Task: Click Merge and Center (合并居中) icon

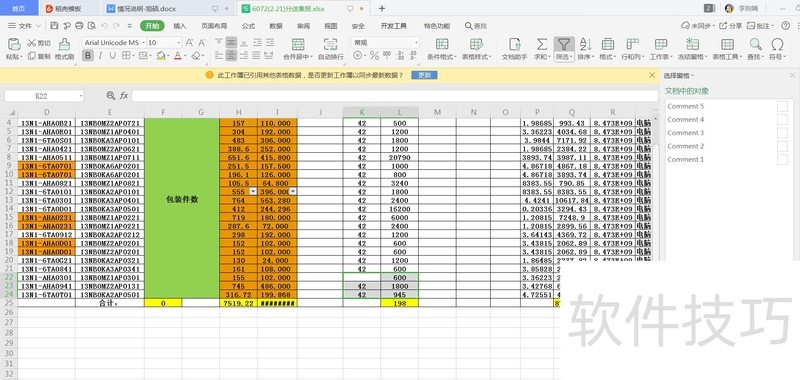Action: click(298, 44)
